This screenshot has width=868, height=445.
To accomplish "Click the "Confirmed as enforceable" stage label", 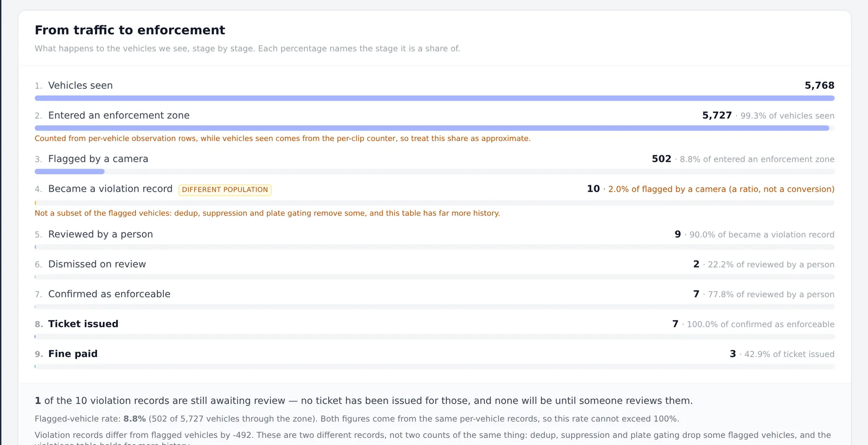I will pyautogui.click(x=109, y=294).
